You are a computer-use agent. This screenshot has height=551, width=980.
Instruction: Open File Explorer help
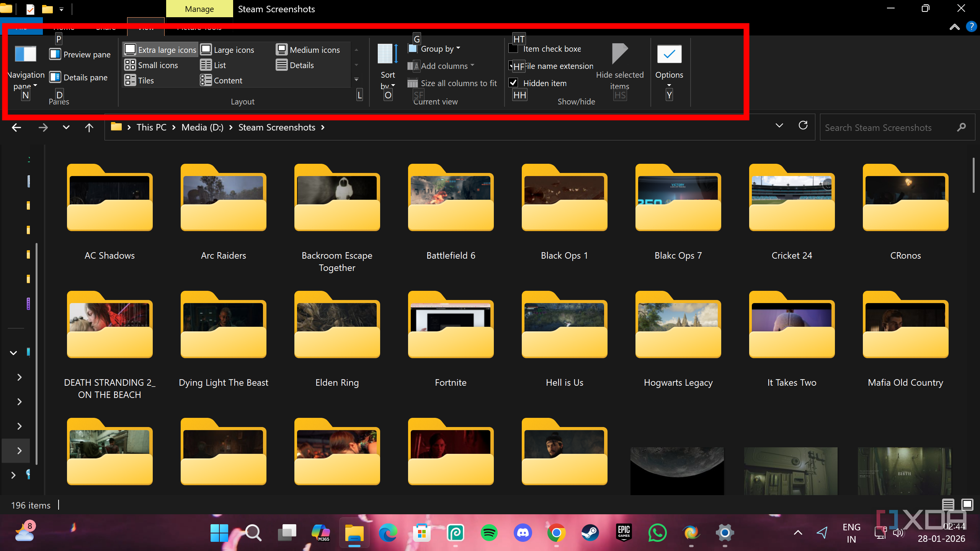[x=971, y=26]
